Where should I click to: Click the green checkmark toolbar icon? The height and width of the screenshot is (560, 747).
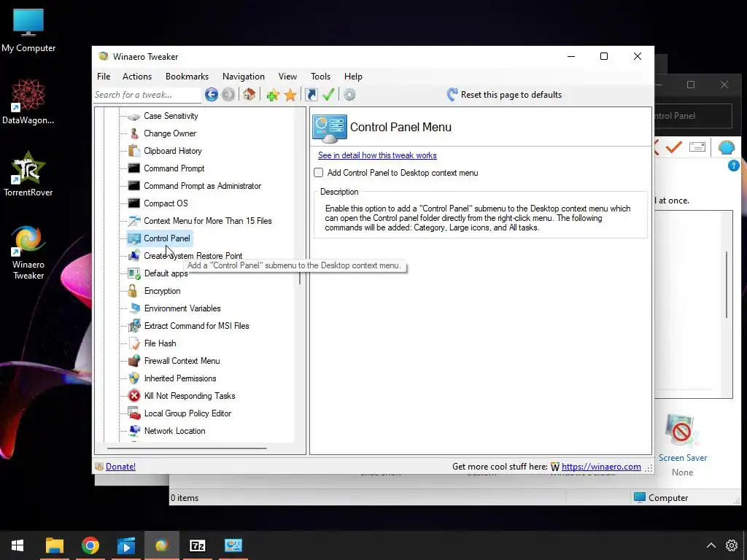pyautogui.click(x=328, y=94)
